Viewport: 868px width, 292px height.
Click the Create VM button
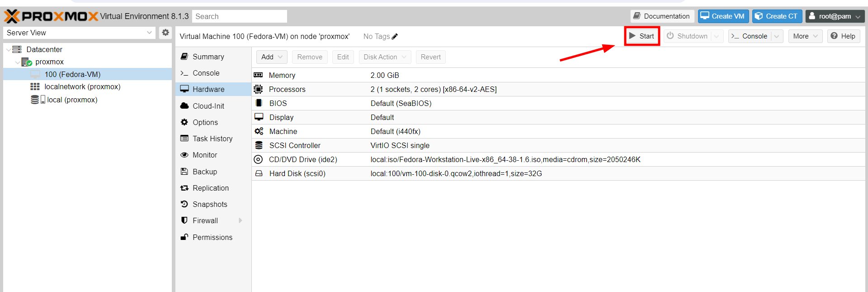coord(723,16)
